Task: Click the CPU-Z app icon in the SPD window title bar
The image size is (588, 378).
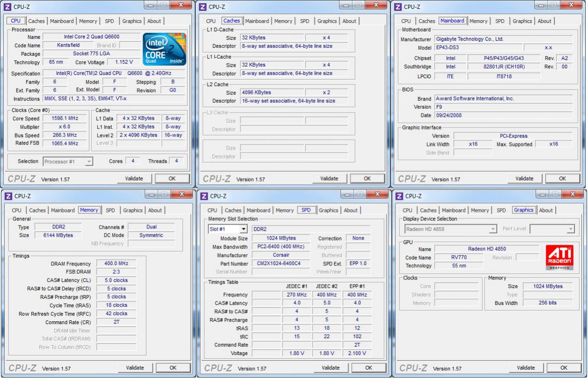Action: (x=203, y=196)
